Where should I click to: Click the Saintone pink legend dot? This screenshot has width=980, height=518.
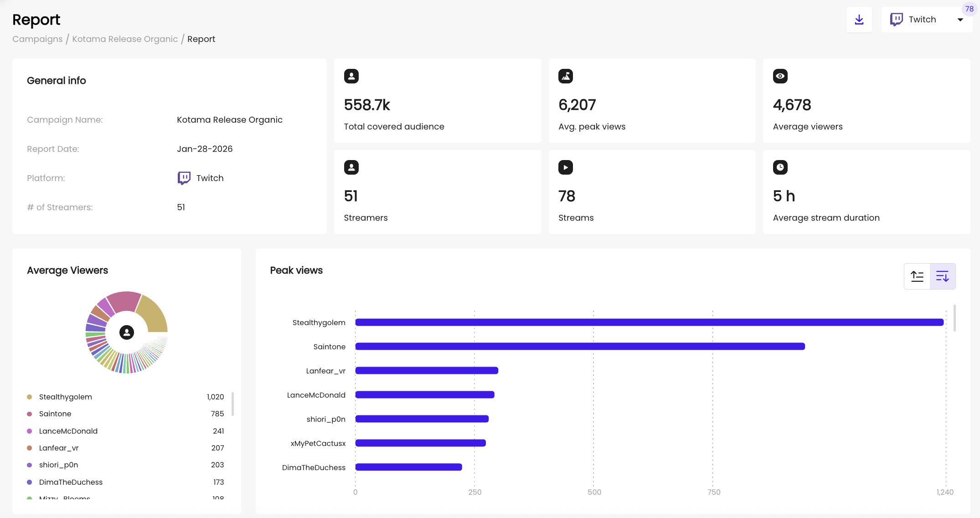point(30,414)
